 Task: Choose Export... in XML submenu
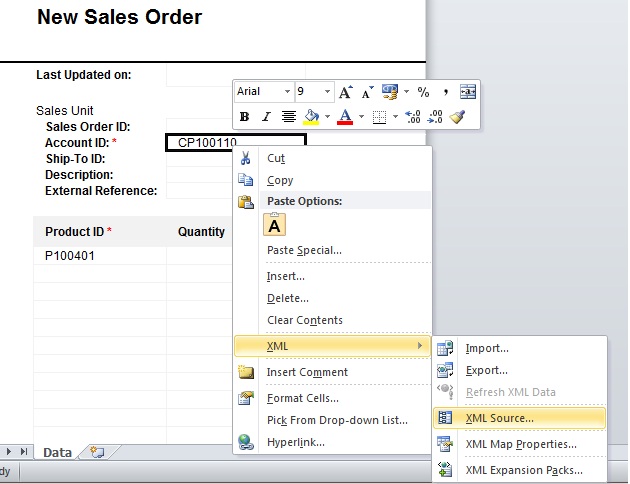(x=487, y=370)
